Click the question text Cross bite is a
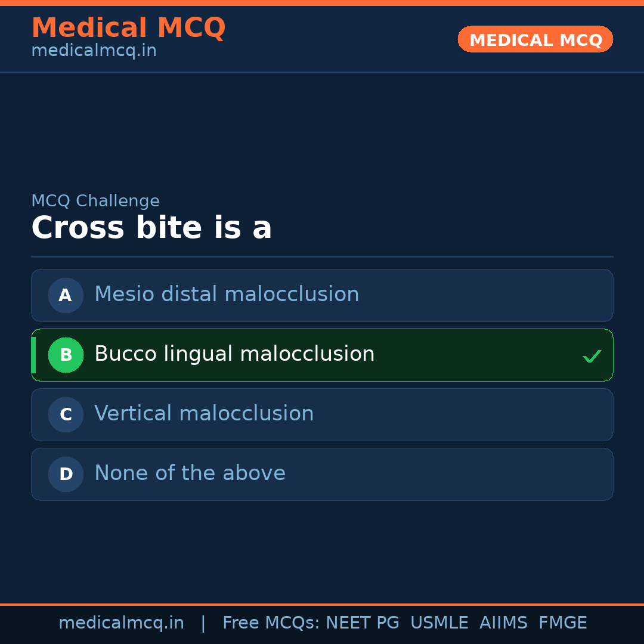Screen dimensions: 644x644 pos(151,228)
